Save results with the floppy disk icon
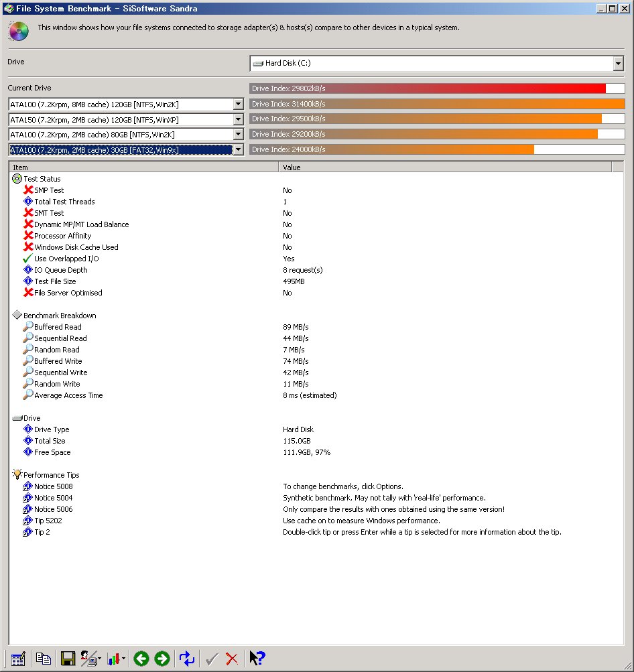The height and width of the screenshot is (672, 634). pyautogui.click(x=68, y=659)
